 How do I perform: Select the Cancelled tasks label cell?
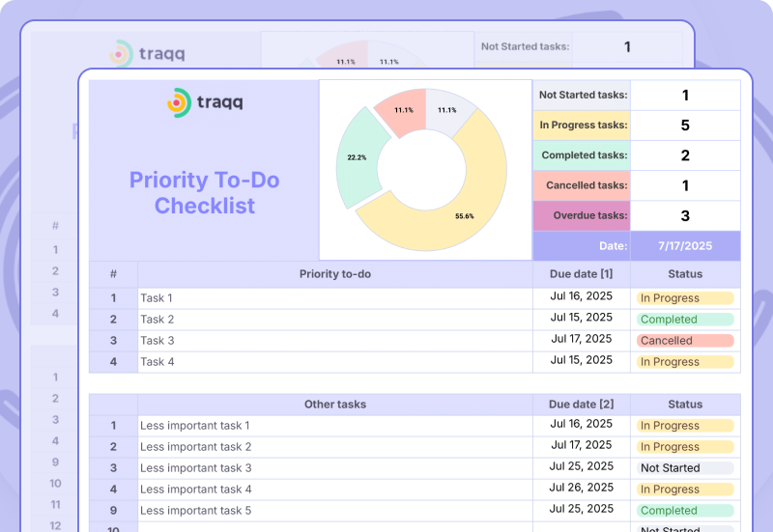582,185
